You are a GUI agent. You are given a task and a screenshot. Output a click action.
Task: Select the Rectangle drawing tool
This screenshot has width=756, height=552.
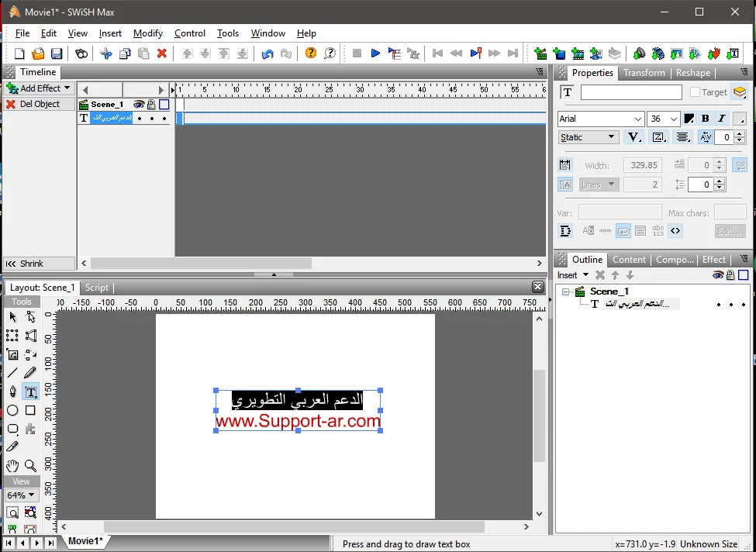[x=30, y=410]
